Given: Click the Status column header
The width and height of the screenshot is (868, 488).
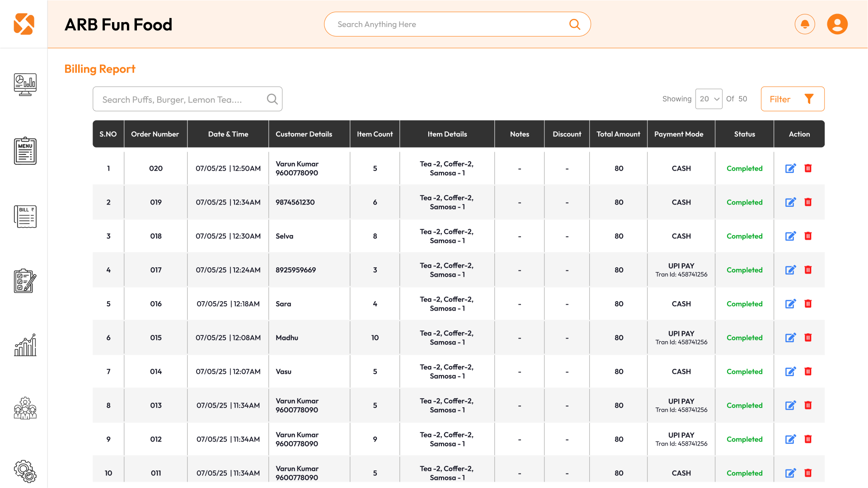Looking at the screenshot, I should click(x=745, y=134).
